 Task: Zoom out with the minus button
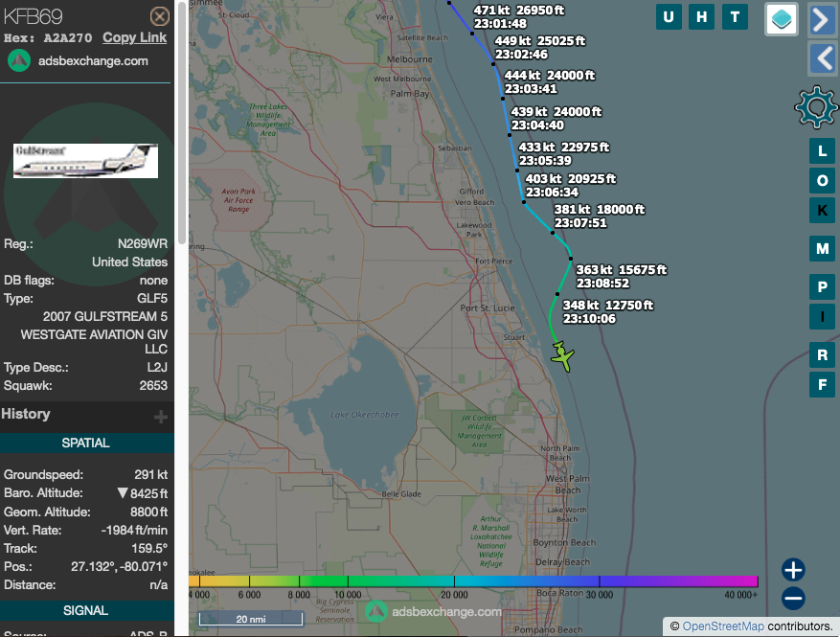coord(793,599)
